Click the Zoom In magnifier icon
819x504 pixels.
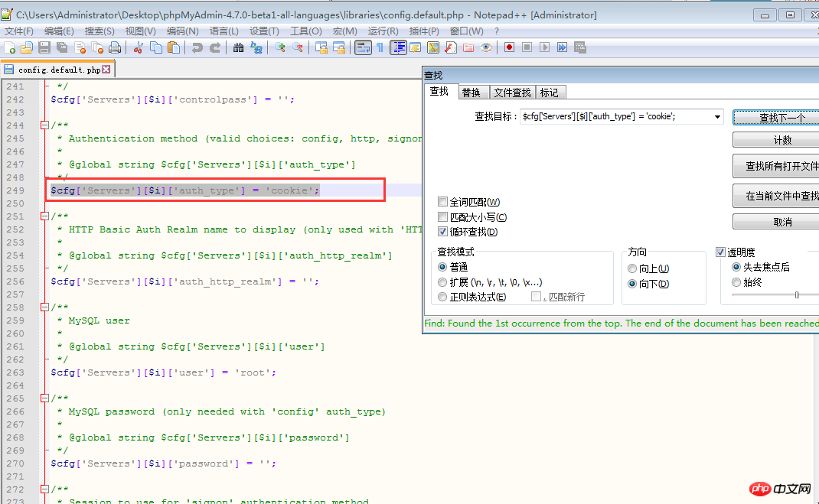coord(280,48)
